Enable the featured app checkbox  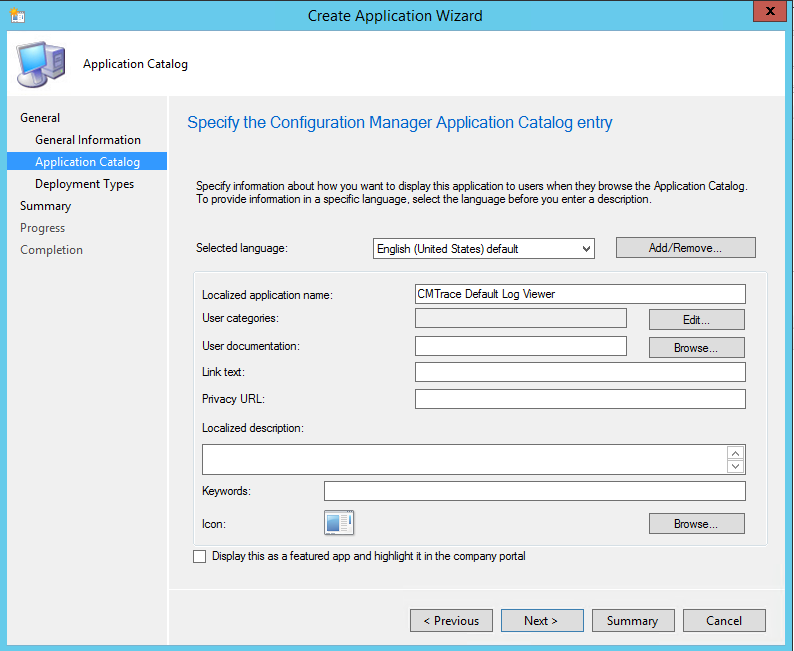[x=200, y=556]
